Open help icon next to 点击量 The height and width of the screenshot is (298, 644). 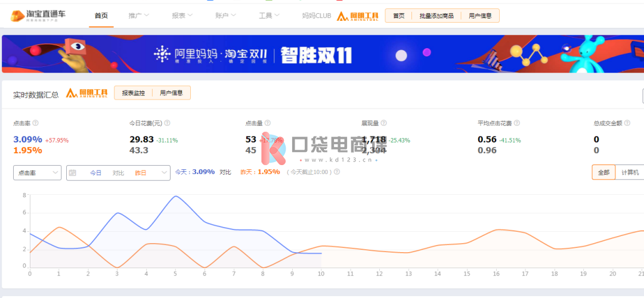pyautogui.click(x=267, y=123)
